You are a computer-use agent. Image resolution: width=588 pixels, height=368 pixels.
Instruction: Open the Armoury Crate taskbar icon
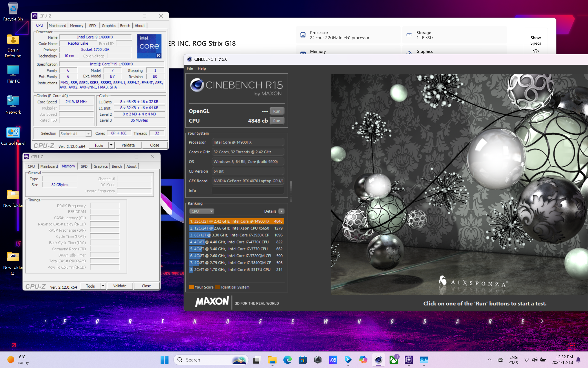(x=318, y=360)
